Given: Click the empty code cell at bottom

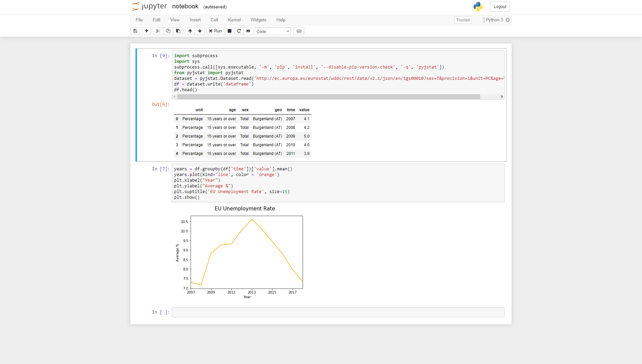Looking at the screenshot, I should pos(338,312).
